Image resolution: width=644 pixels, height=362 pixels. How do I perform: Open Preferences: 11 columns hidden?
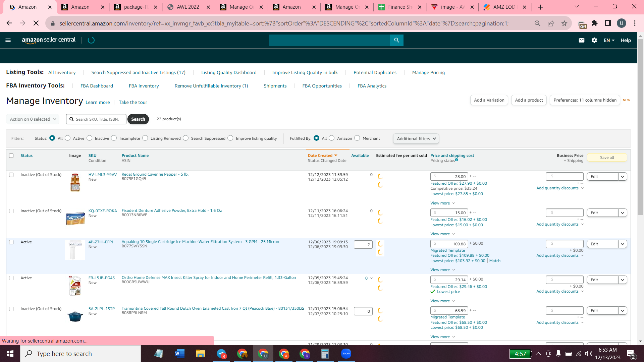585,100
